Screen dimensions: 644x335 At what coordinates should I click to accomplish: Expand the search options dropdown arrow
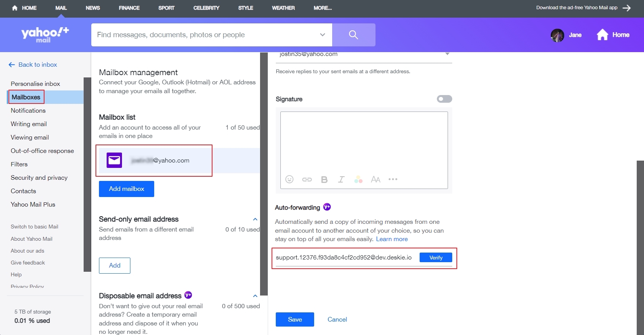[x=323, y=35]
